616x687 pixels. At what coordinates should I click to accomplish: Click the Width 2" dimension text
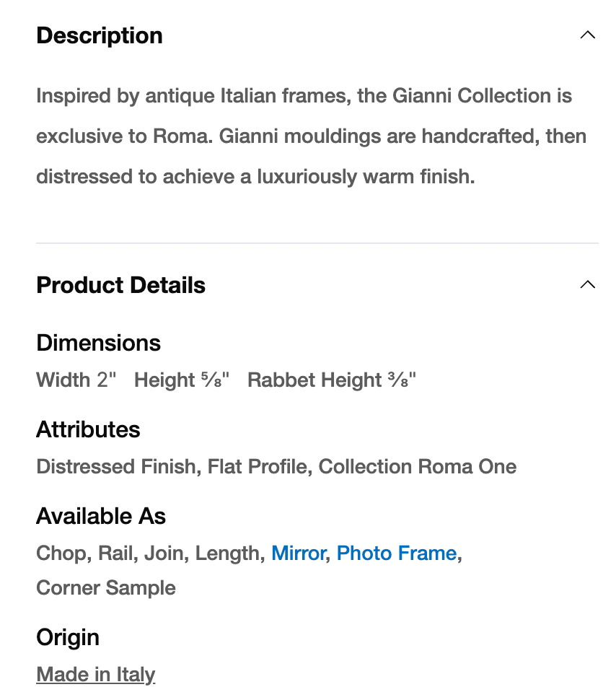pyautogui.click(x=76, y=380)
